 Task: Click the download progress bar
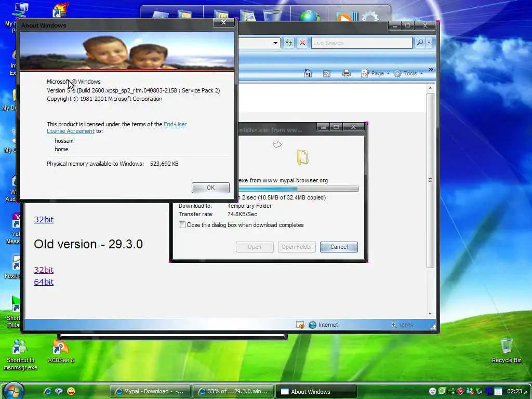[x=299, y=189]
